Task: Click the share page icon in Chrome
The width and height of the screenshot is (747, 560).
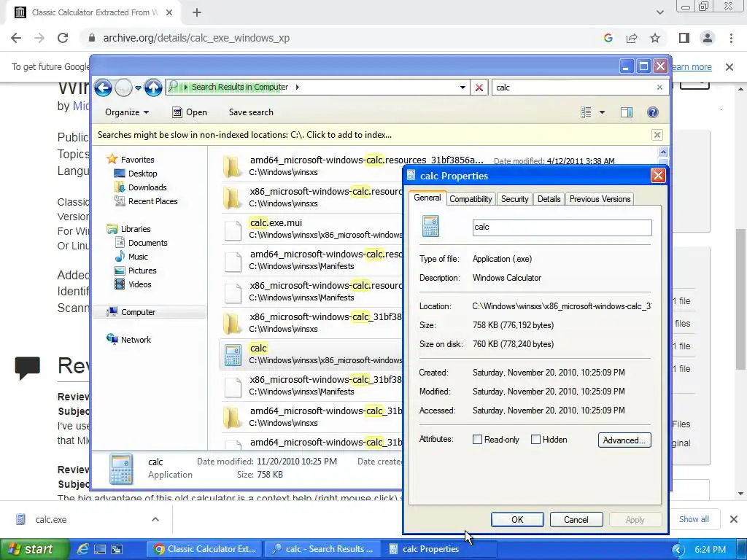Action: coord(632,38)
